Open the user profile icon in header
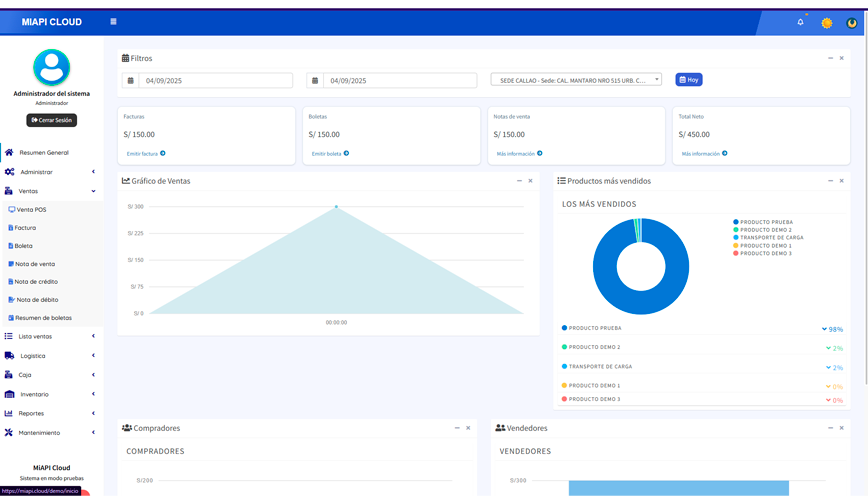 (x=852, y=23)
